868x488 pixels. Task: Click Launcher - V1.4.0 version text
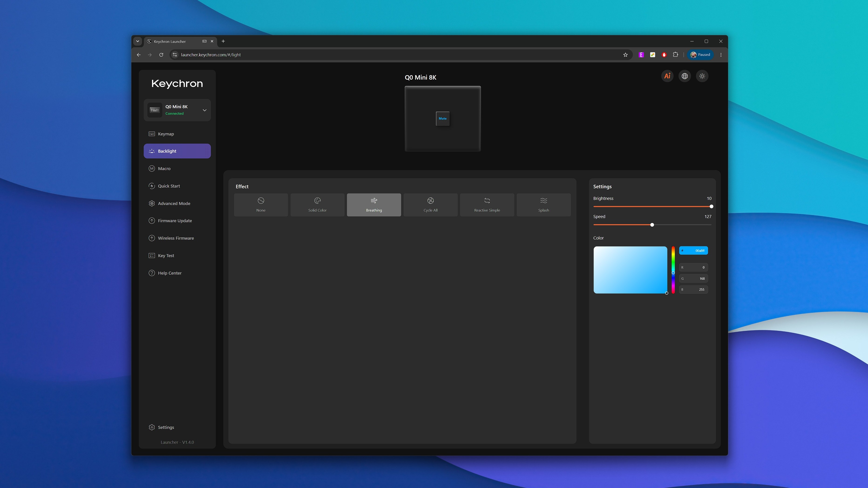(x=177, y=442)
